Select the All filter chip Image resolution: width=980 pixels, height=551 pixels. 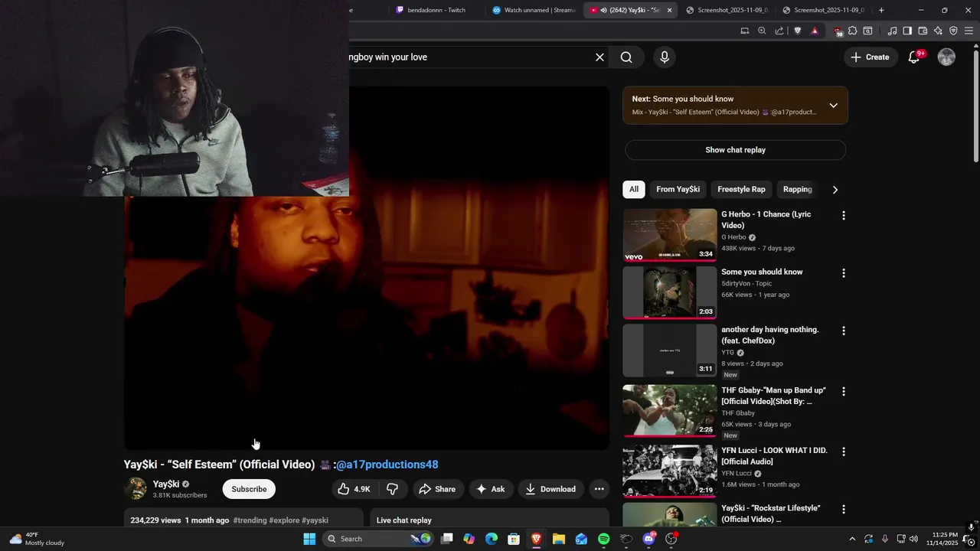coord(633,190)
